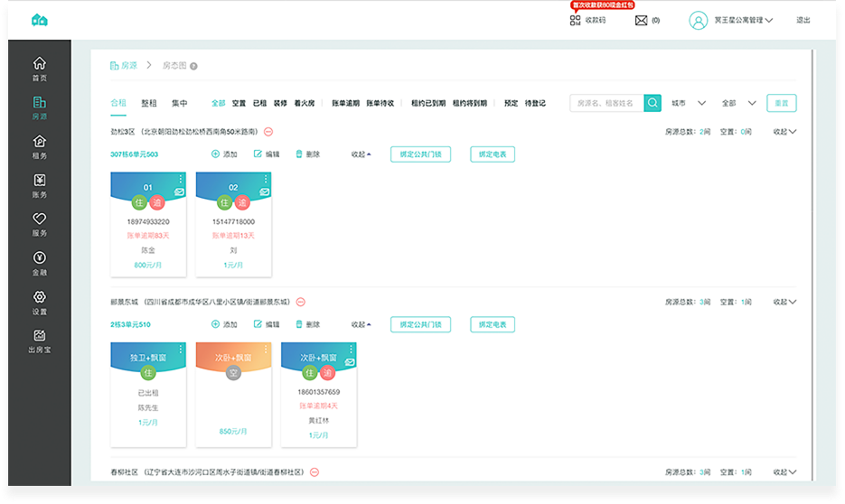Filter rooms by 待登记

pos(535,103)
